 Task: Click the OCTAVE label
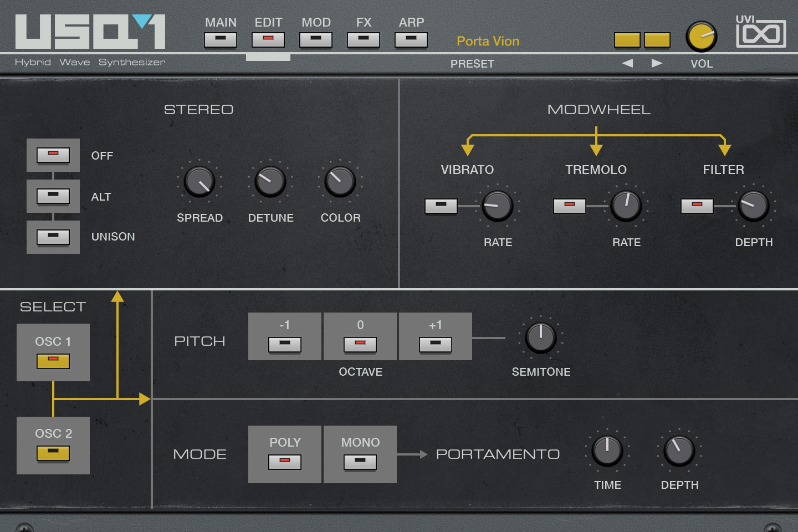click(361, 372)
